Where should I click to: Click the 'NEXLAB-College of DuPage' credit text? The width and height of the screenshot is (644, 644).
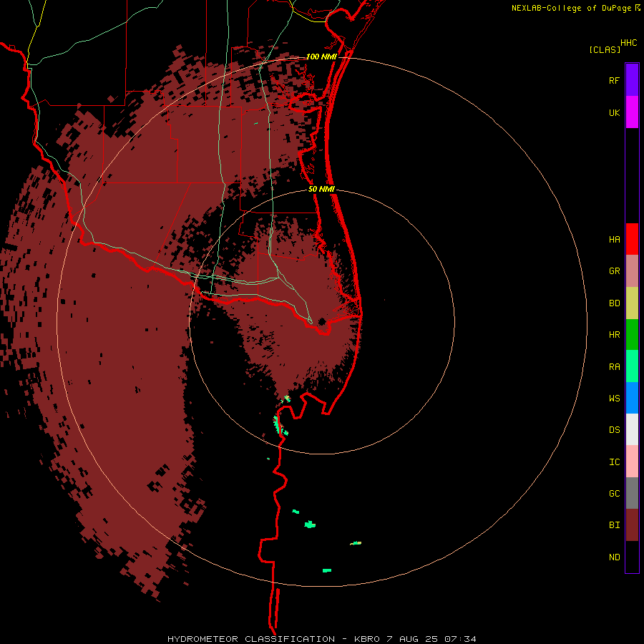(572, 8)
